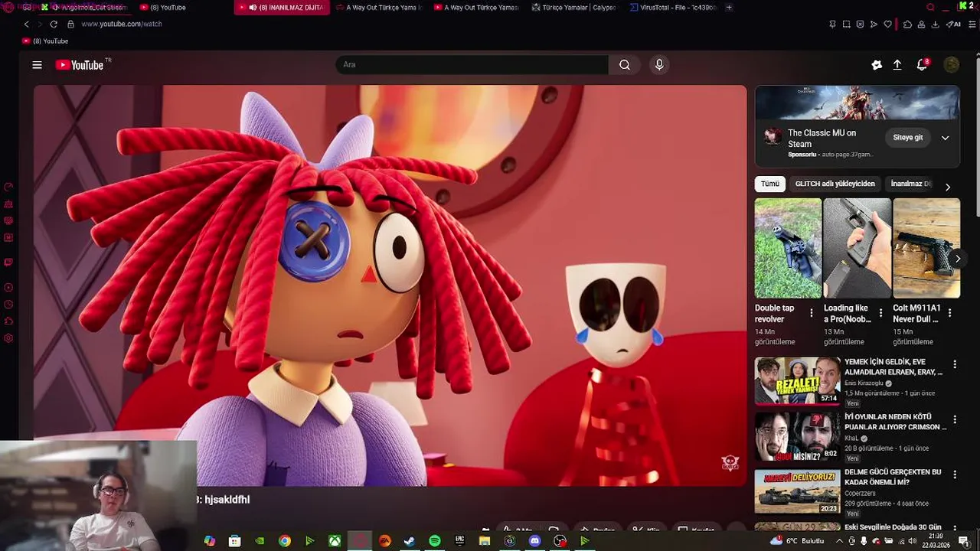
Task: Click the YouTube search field
Action: [x=472, y=65]
